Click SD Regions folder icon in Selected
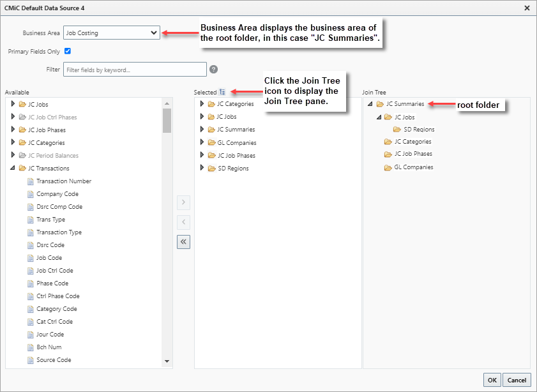 point(211,168)
